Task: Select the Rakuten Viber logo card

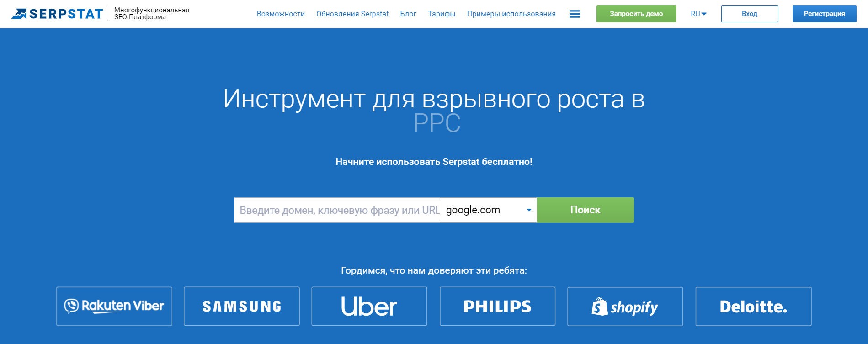Action: coord(114,306)
